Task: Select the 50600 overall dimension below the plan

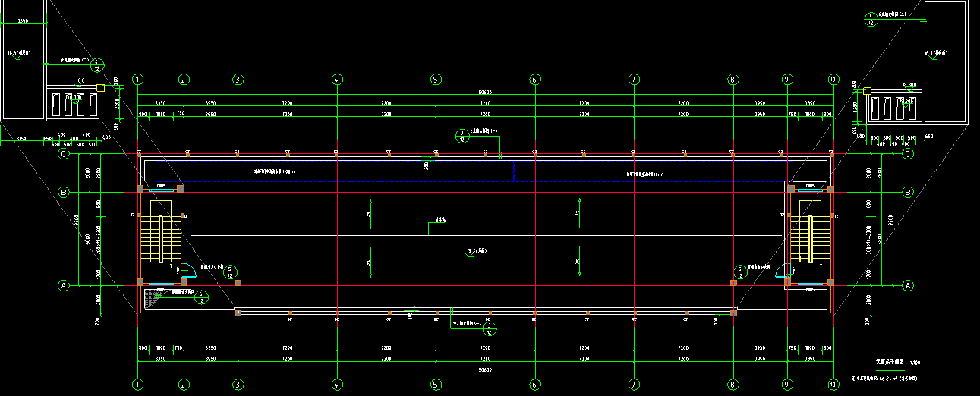Action: pyautogui.click(x=485, y=369)
